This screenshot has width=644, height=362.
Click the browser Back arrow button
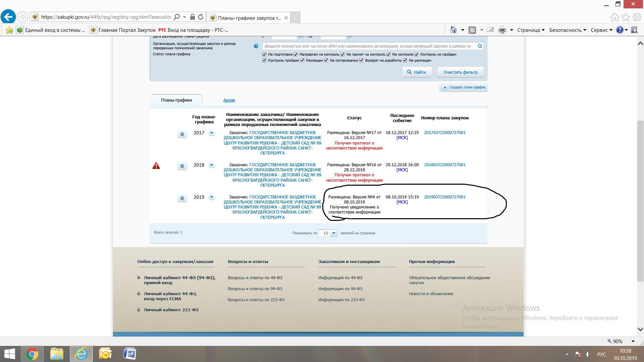[x=8, y=17]
